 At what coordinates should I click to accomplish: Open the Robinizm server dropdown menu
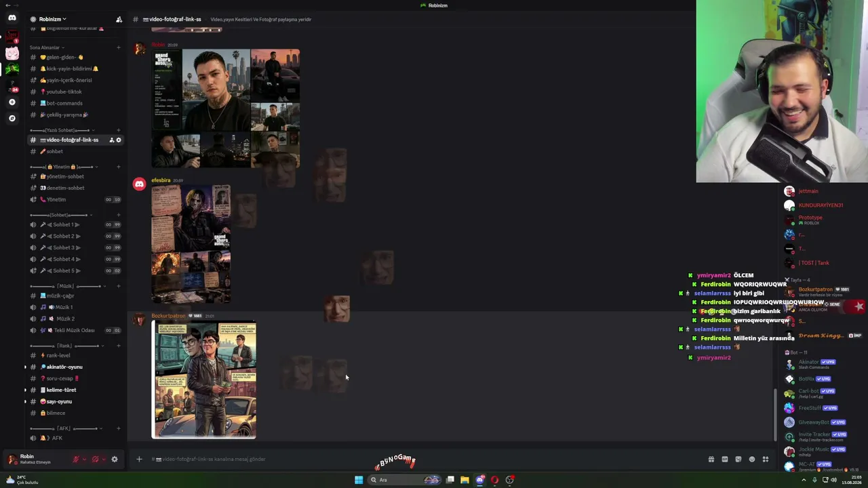tap(52, 19)
